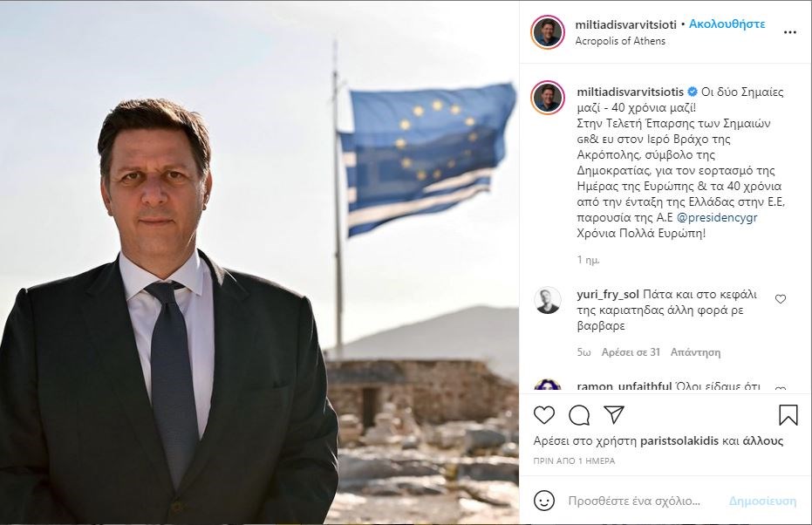Click the verified badge beside miltiadisvarvitsiotis
Image resolution: width=812 pixels, height=525 pixels.
(x=692, y=92)
